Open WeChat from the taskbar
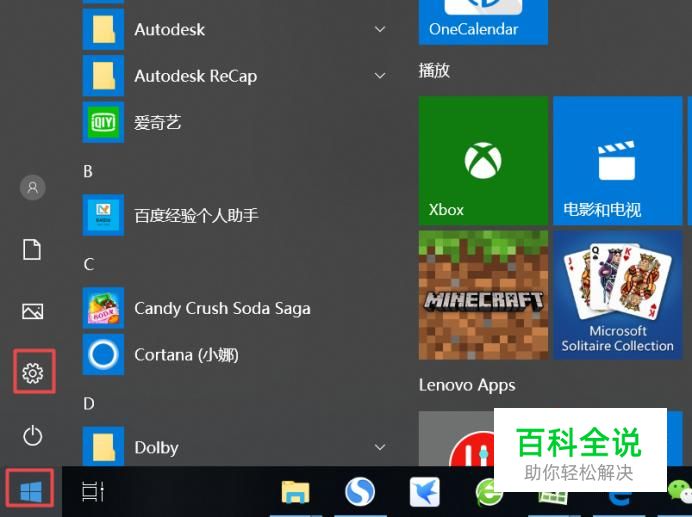The height and width of the screenshot is (517, 692). (x=680, y=492)
